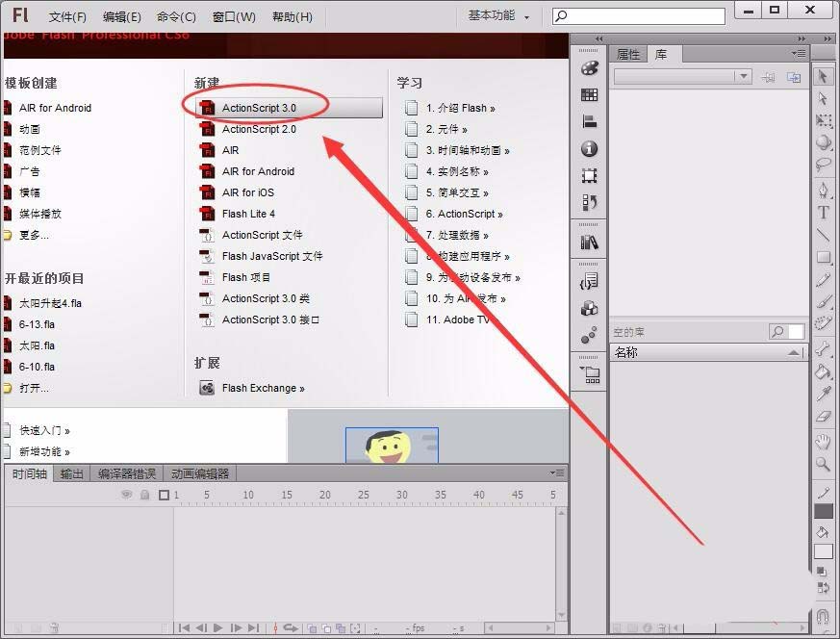Open the Library document dropdown

[683, 77]
